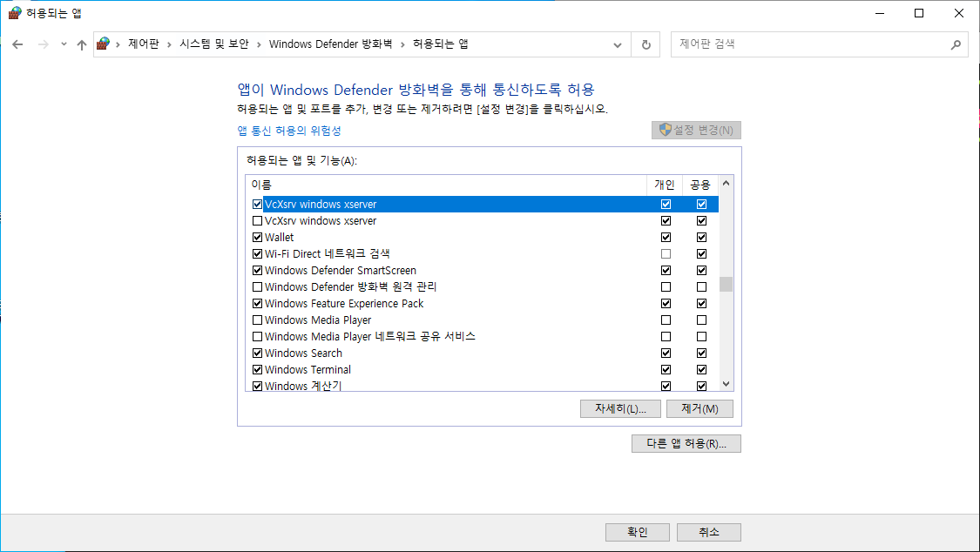Toggle Windows Terminal 개인 checkbox

[x=666, y=370]
